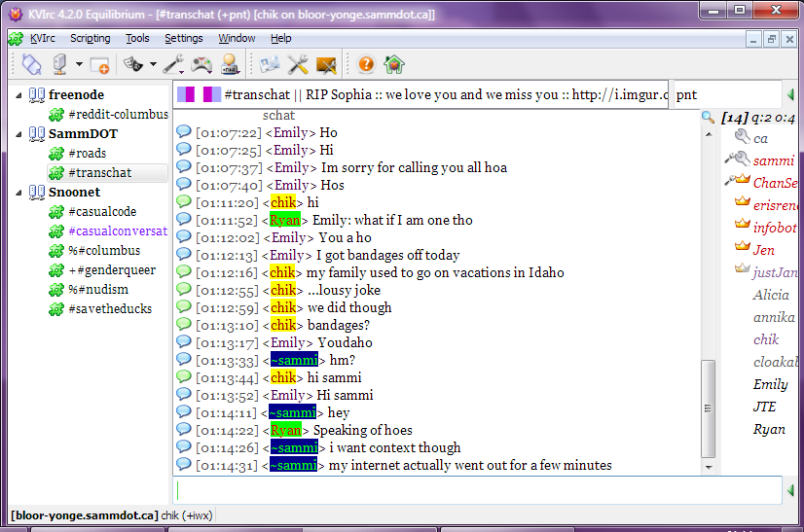Collapse the SammDOT server tree

pos(18,134)
